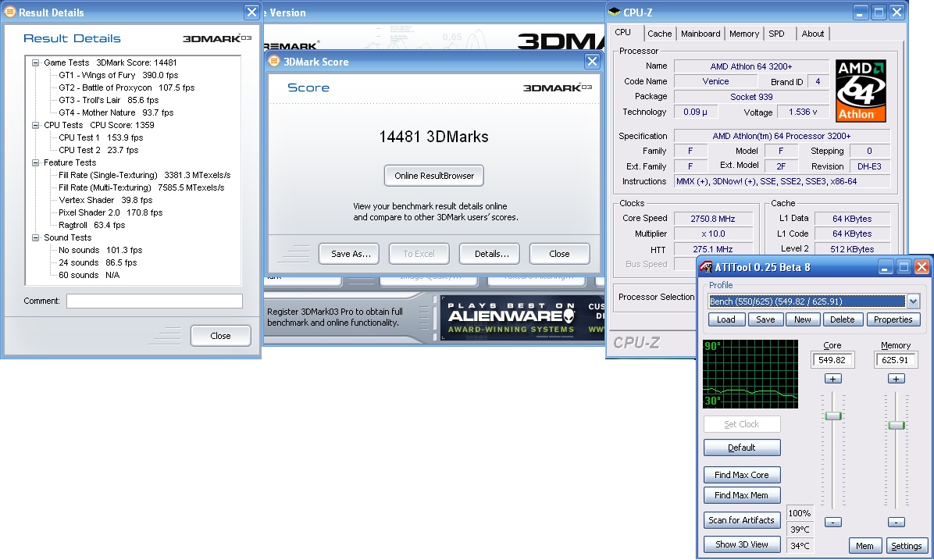Click Close in 3DMark Score window
The width and height of the screenshot is (934, 560).
pos(559,254)
